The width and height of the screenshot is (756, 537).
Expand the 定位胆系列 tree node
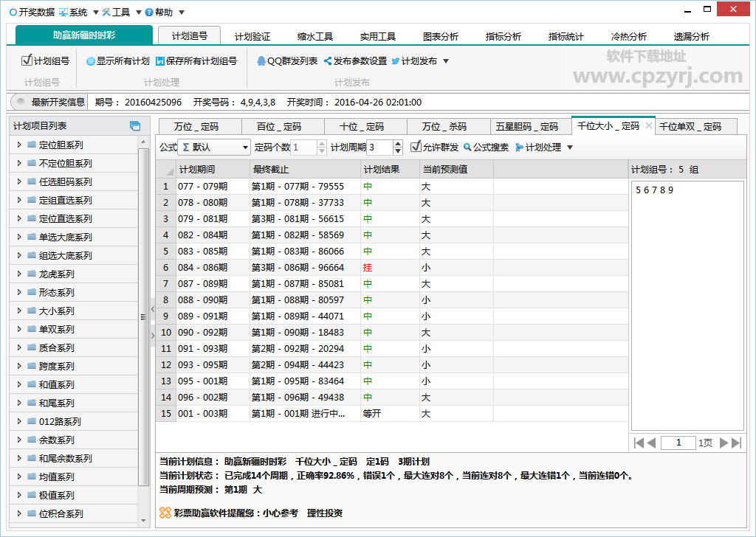tap(19, 145)
